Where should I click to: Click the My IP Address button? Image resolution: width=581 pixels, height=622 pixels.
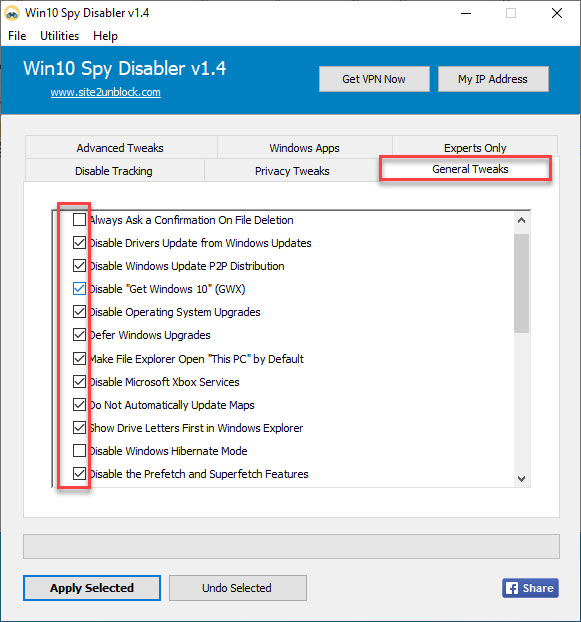493,79
